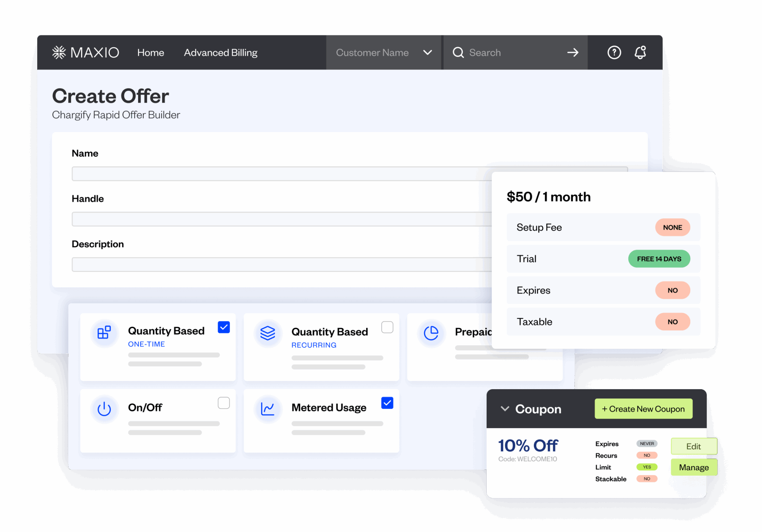
Task: Edit the WELCOME10 coupon
Action: [x=694, y=446]
